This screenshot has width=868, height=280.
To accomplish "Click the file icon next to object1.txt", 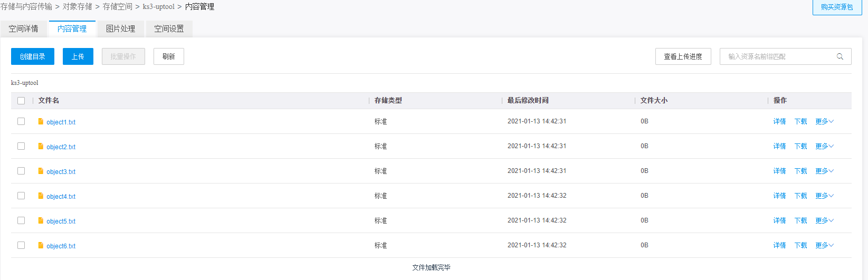I will (x=41, y=121).
